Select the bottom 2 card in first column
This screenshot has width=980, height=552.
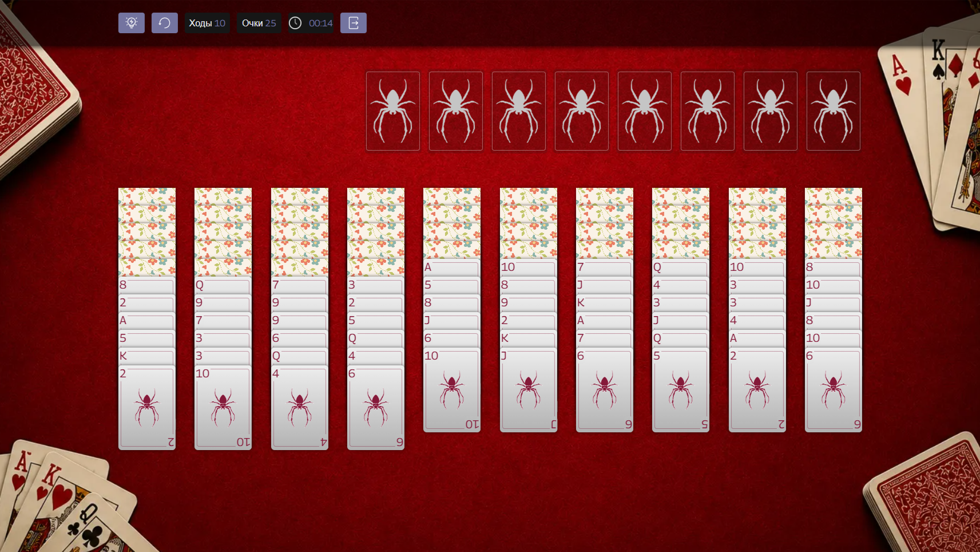click(x=147, y=408)
